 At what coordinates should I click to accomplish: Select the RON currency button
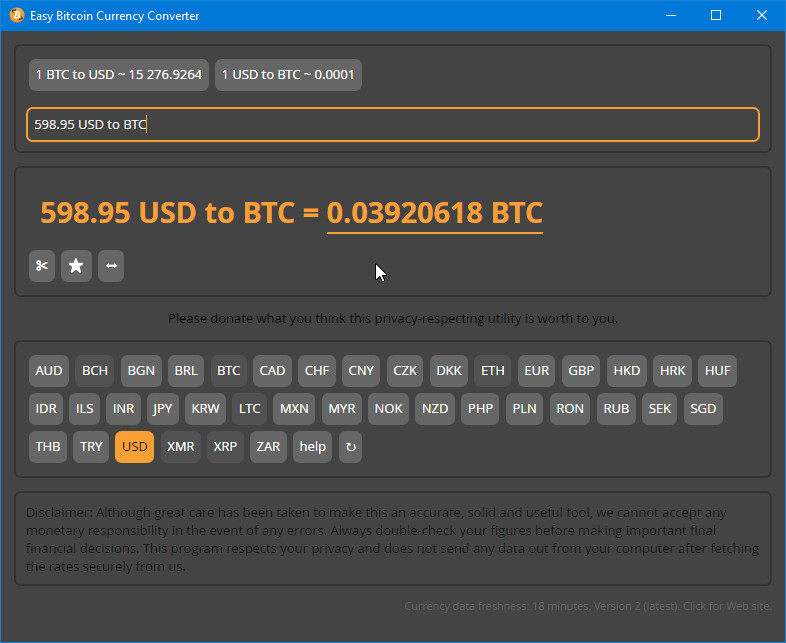(570, 409)
